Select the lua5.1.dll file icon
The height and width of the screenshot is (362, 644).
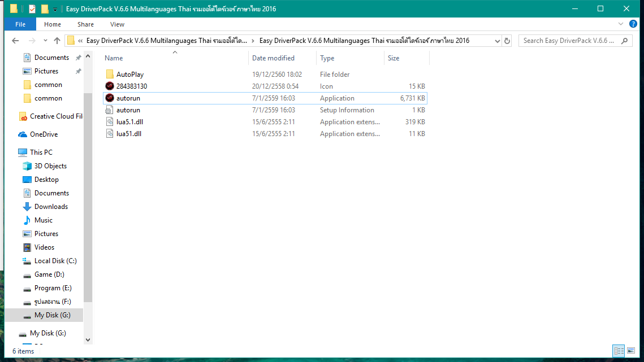(109, 122)
